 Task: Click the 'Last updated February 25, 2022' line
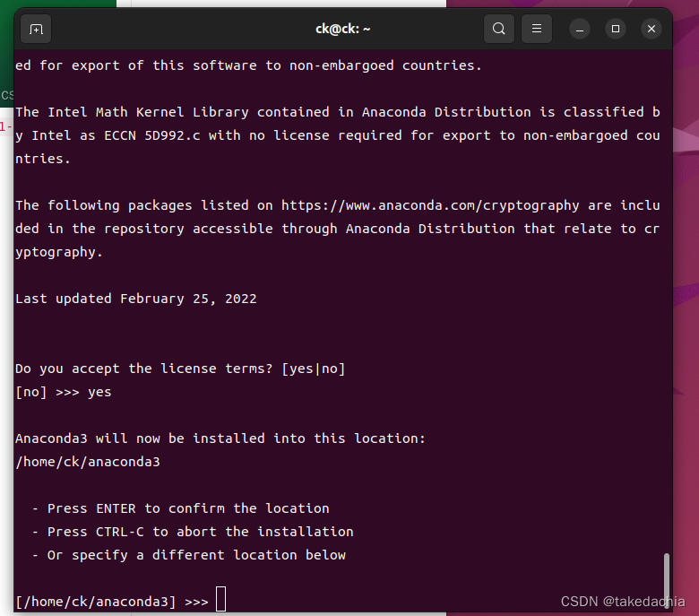pyautogui.click(x=136, y=299)
